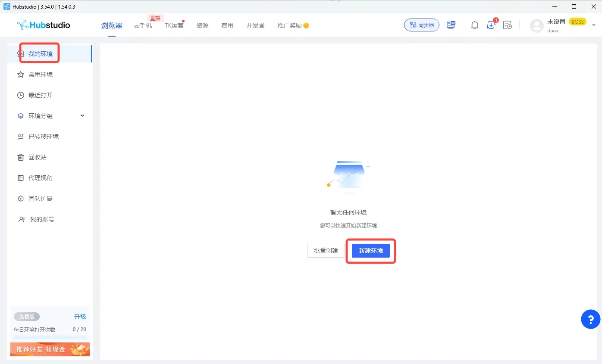
Task: Click the person icon for 我的账号
Action: pyautogui.click(x=21, y=219)
